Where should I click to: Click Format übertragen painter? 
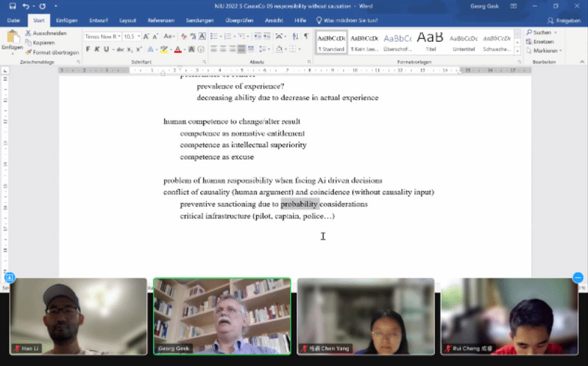point(52,52)
